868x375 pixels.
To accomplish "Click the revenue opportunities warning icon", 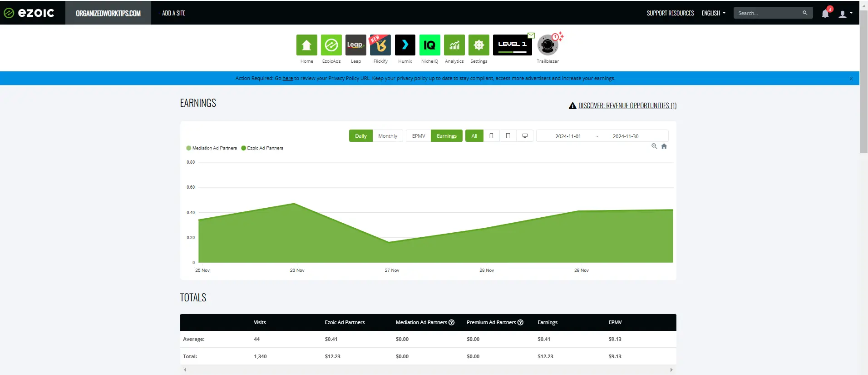I will coord(572,105).
